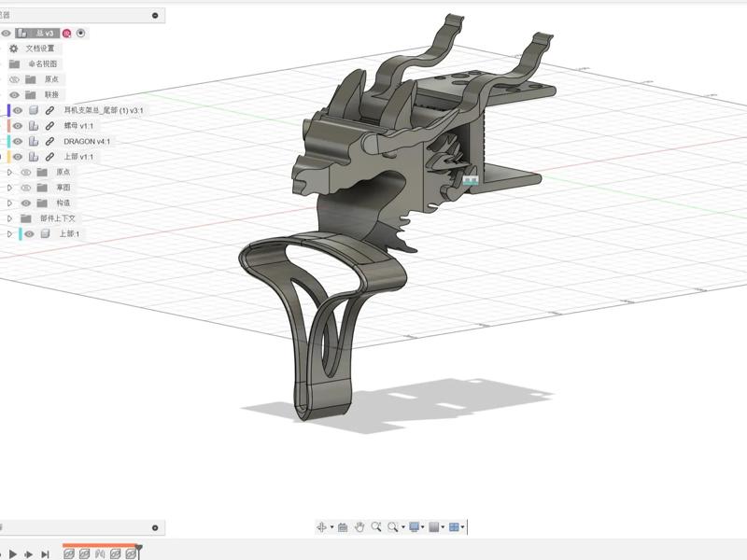747x560 pixels.
Task: Select the Orbit tool in navigation bar
Action: pos(322,527)
